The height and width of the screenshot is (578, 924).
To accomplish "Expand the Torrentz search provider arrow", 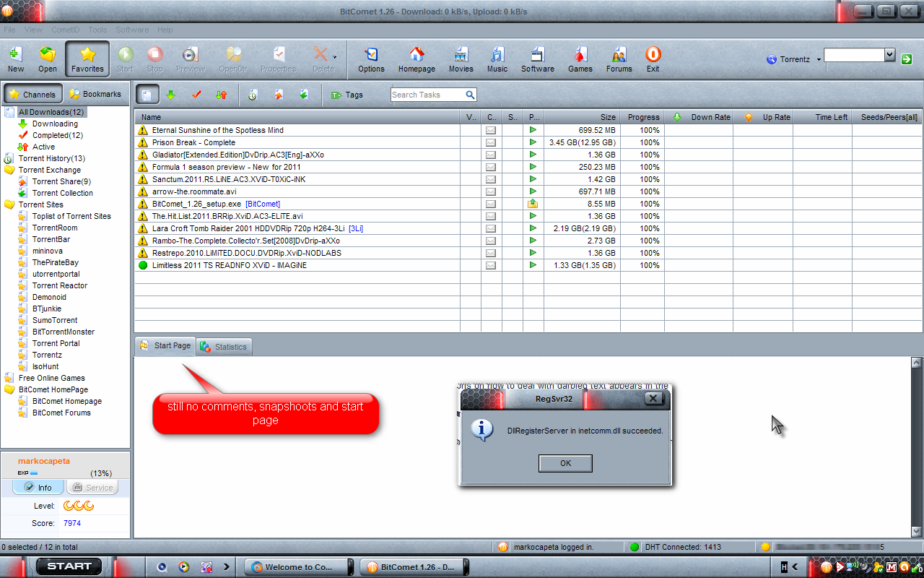I will 819,60.
